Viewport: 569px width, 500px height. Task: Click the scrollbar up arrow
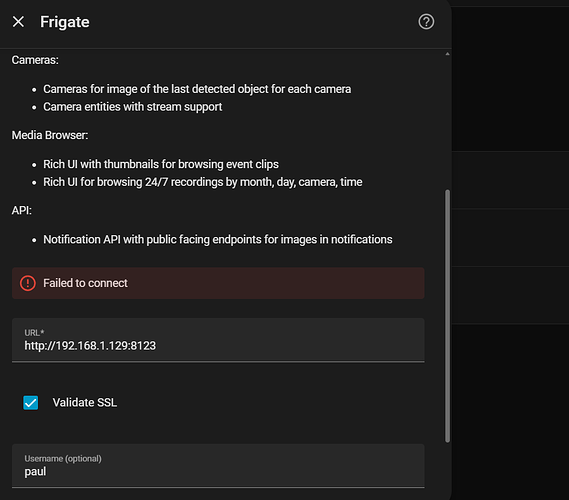click(x=447, y=54)
